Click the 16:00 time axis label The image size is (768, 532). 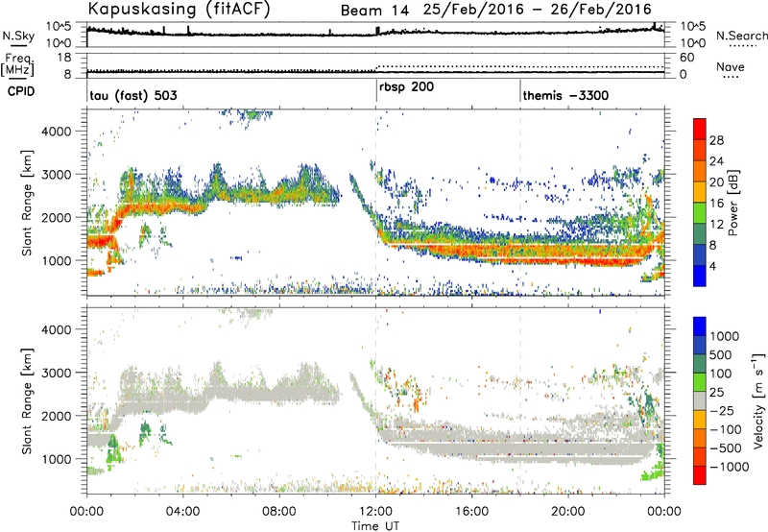pos(471,512)
